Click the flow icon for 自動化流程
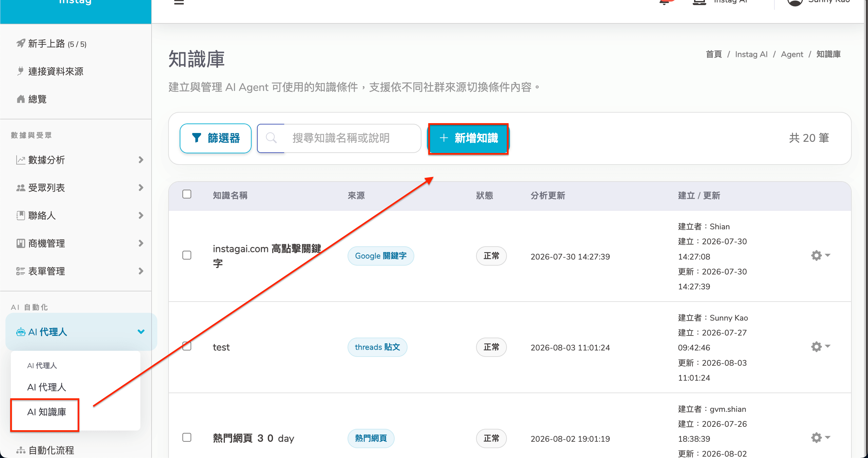Viewport: 868px width, 458px height. 21,450
